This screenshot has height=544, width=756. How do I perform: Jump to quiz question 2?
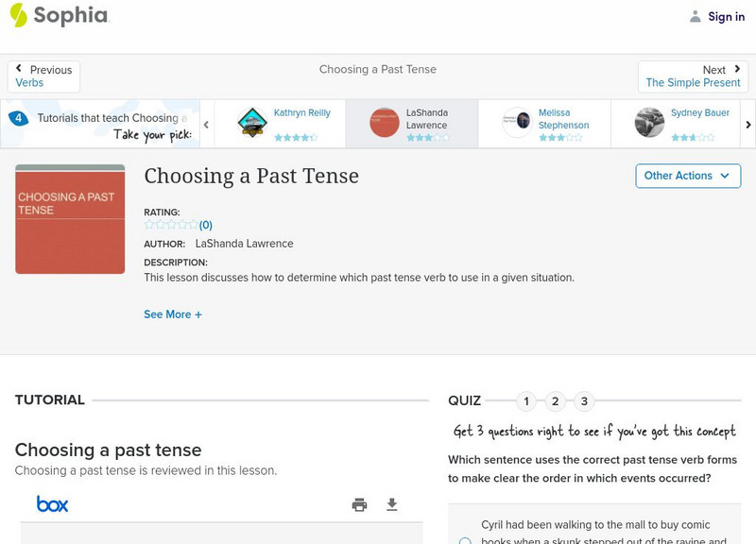pyautogui.click(x=556, y=401)
